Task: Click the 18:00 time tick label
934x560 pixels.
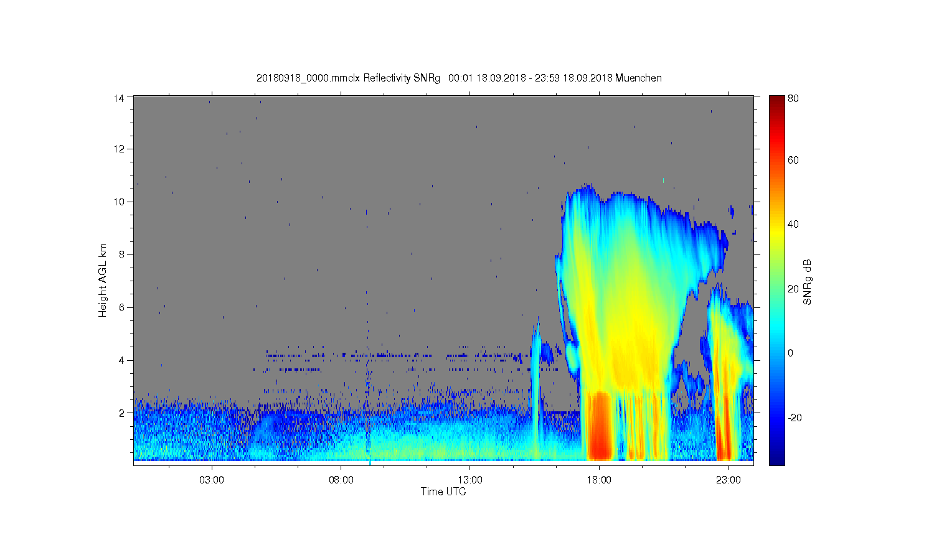Action: [x=599, y=480]
